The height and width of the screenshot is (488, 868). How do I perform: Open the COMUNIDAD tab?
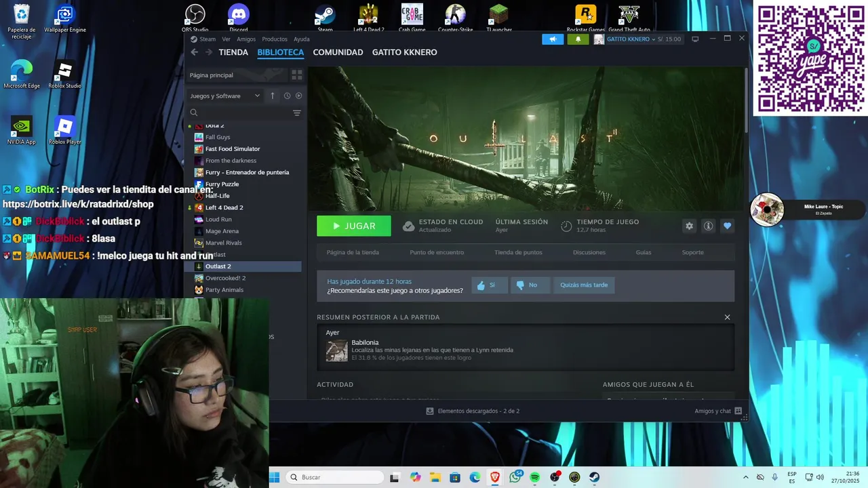click(x=338, y=52)
